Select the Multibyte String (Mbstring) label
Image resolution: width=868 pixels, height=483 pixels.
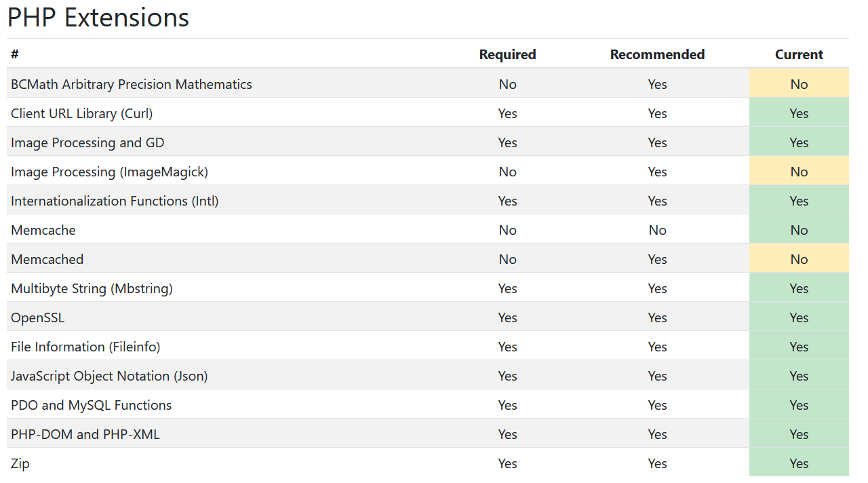pyautogui.click(x=92, y=288)
